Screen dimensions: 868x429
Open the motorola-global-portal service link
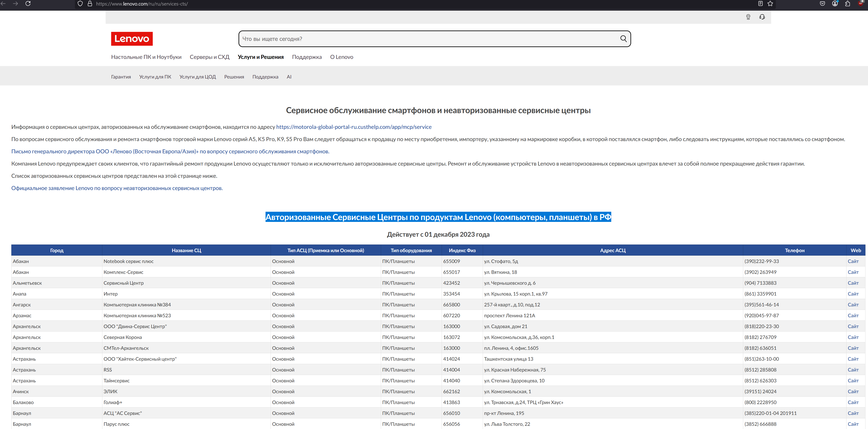tap(354, 127)
